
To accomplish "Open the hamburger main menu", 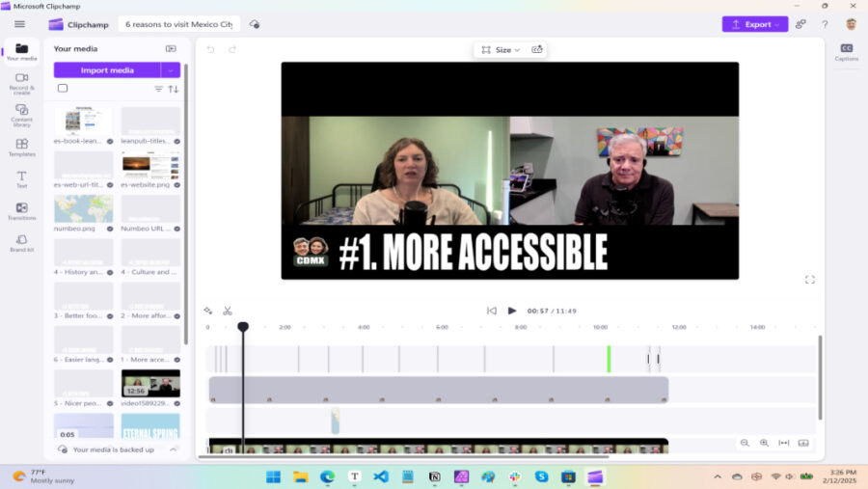I will (19, 24).
